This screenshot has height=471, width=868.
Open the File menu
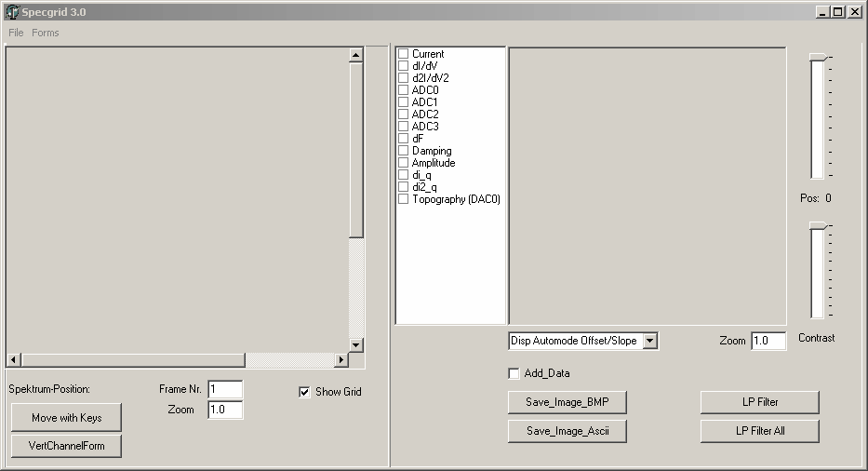(16, 33)
